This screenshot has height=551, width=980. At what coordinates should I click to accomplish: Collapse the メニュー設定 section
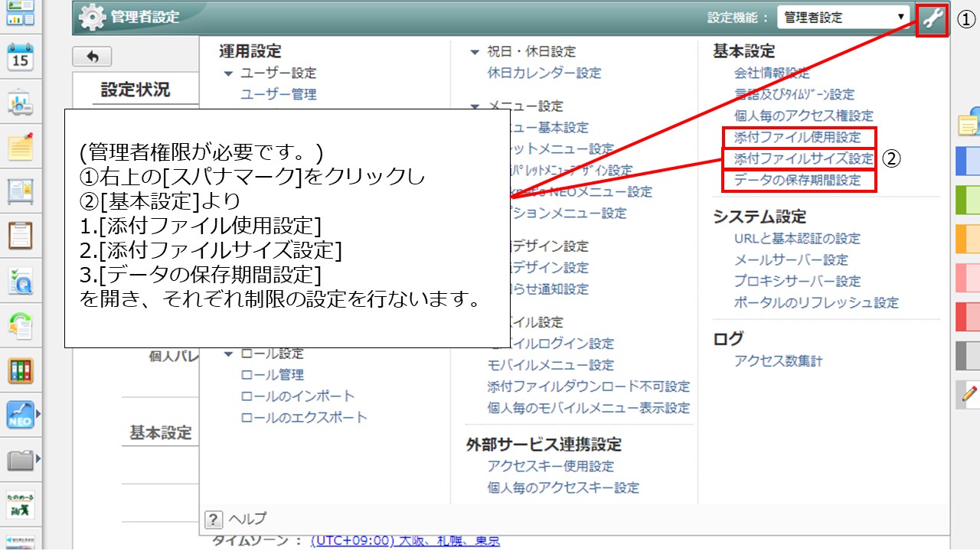[475, 106]
